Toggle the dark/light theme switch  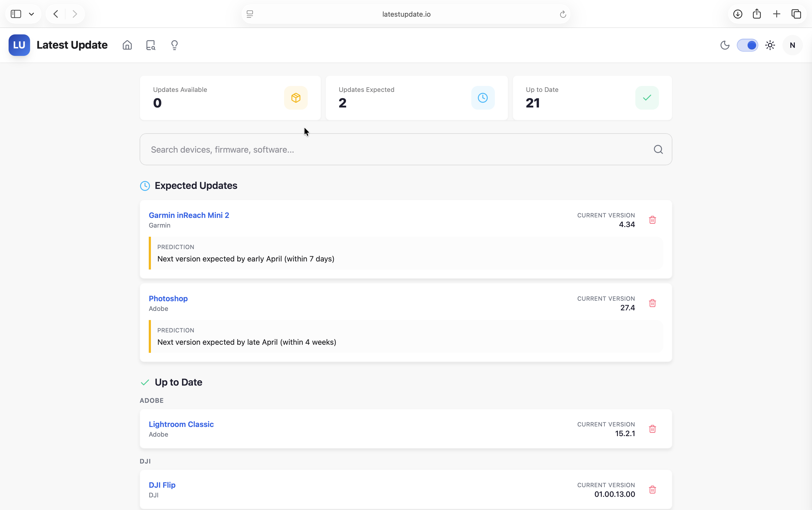(747, 45)
